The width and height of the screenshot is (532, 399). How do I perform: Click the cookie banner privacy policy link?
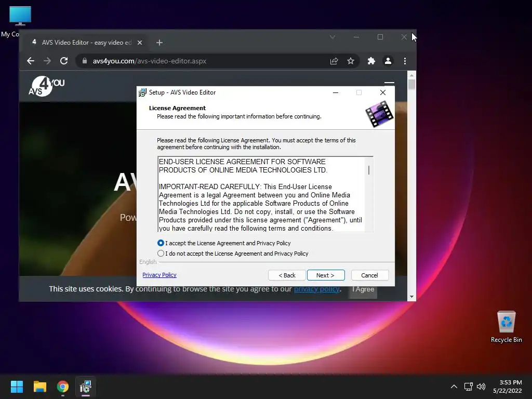316,289
